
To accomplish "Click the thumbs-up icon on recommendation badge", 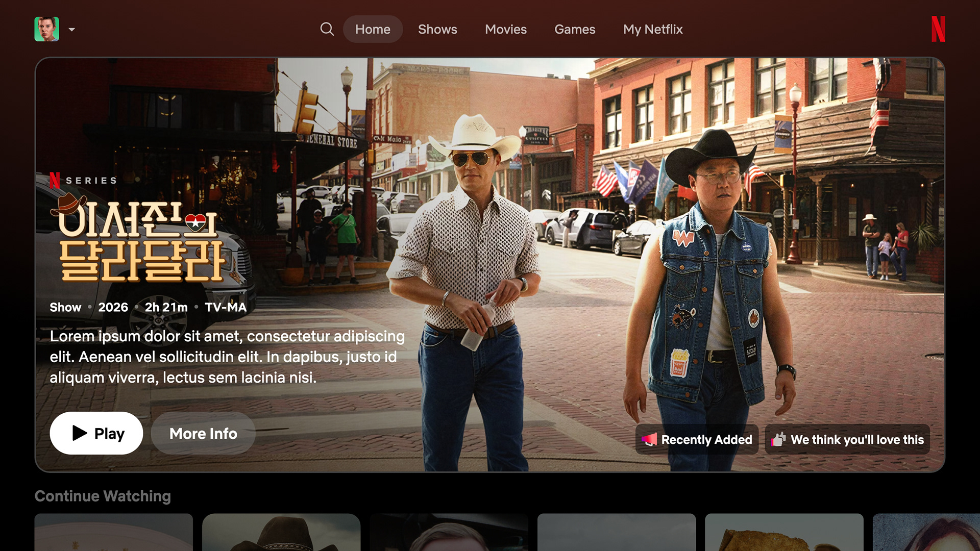I will pyautogui.click(x=778, y=439).
